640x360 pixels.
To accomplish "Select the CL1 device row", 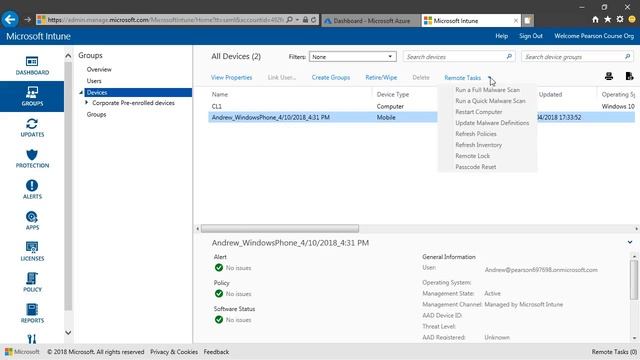I will (x=422, y=106).
